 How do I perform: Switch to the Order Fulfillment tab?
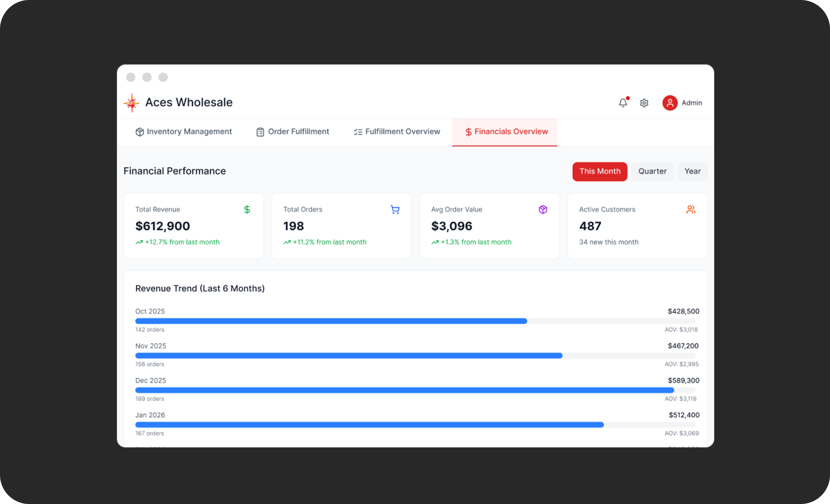click(x=292, y=132)
